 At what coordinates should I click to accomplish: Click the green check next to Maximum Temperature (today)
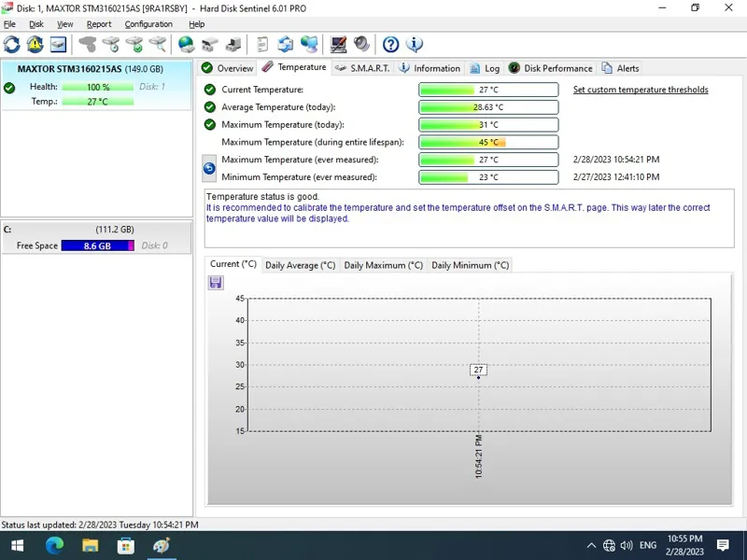click(x=209, y=125)
